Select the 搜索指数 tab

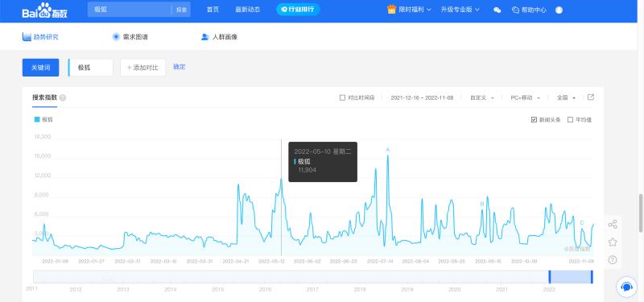coord(45,97)
